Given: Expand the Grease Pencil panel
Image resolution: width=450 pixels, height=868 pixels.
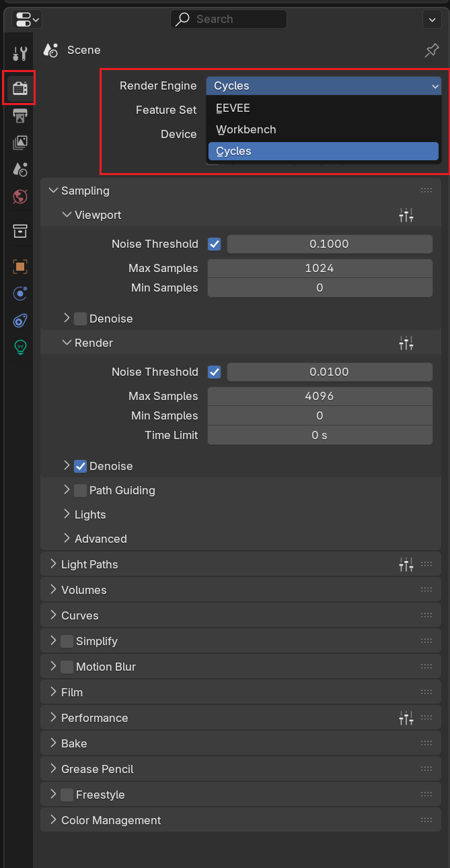Looking at the screenshot, I should pos(54,769).
